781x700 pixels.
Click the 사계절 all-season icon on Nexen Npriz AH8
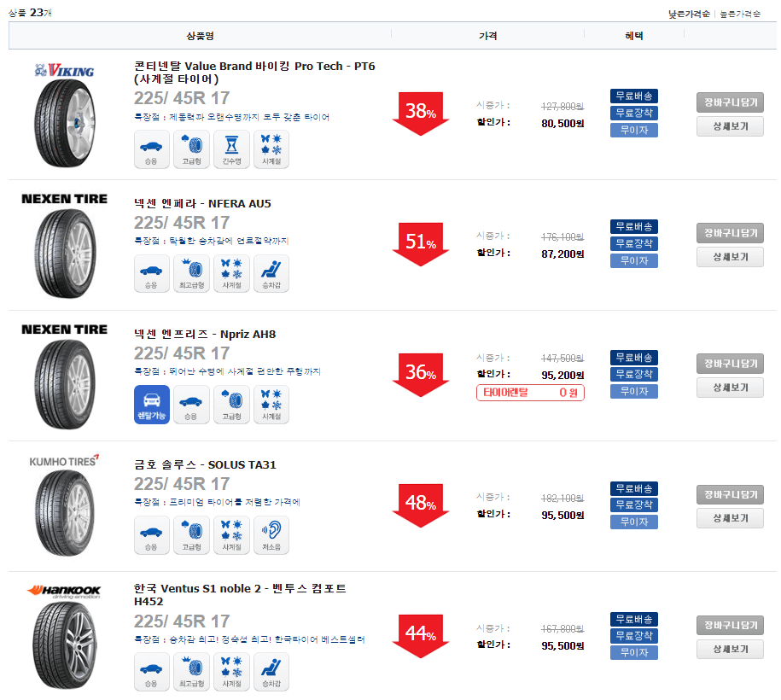click(271, 405)
